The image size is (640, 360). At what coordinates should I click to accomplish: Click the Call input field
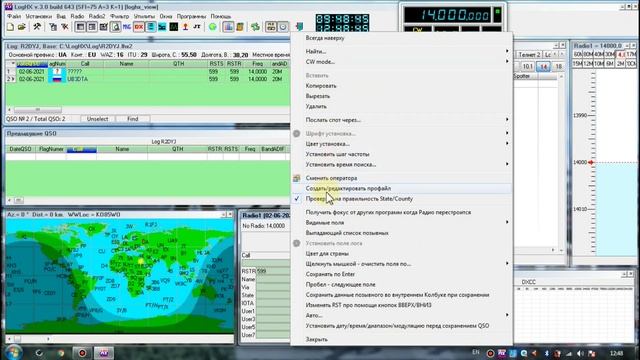point(266,262)
